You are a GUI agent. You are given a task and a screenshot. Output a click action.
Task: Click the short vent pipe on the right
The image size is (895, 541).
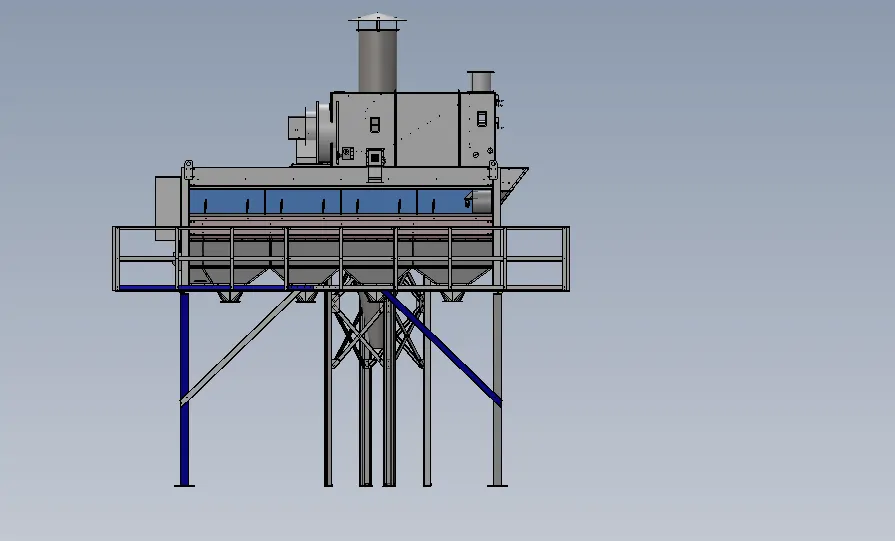click(481, 80)
